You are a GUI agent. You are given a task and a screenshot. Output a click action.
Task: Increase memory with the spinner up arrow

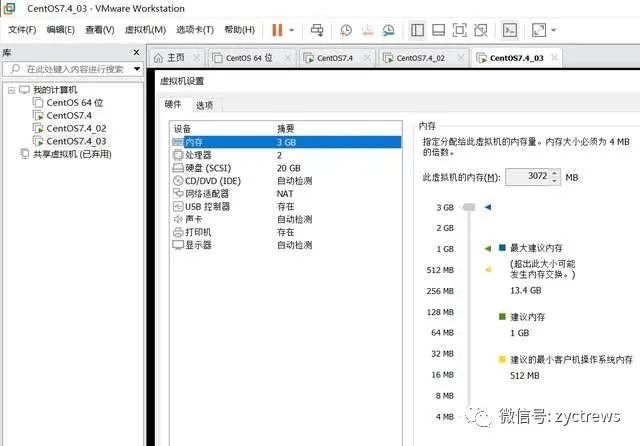[555, 173]
